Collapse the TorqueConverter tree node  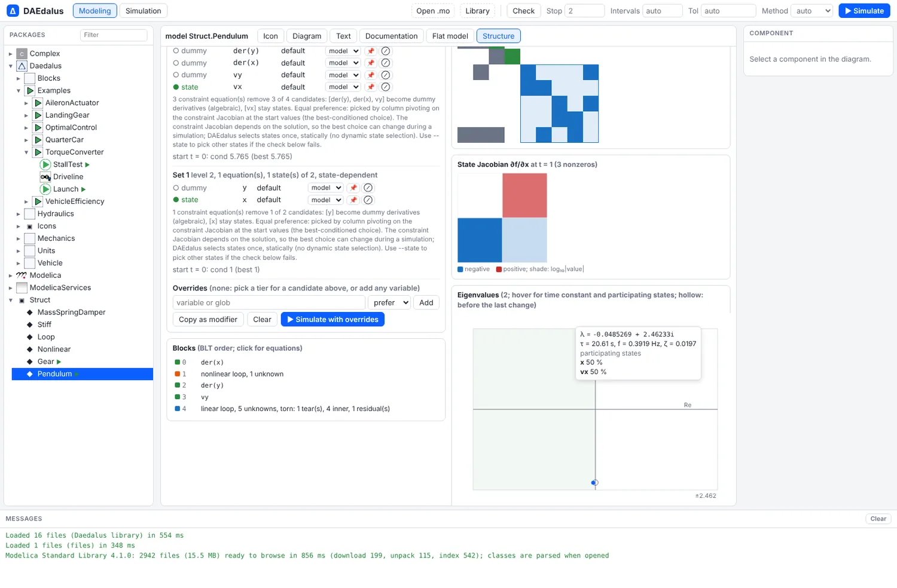[x=26, y=152]
